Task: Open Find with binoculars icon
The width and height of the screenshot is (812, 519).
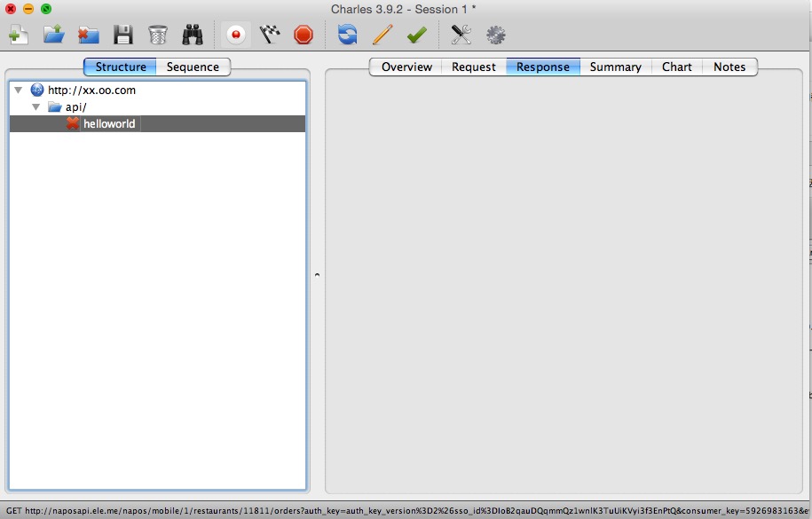Action: 193,35
